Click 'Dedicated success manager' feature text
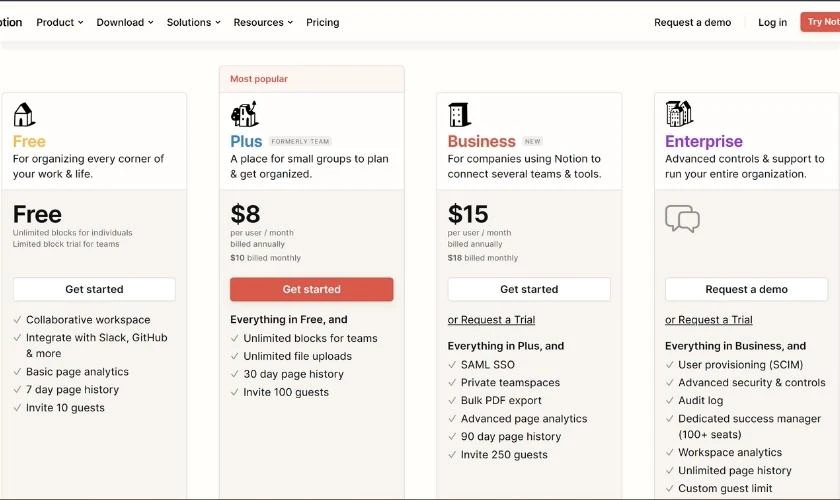Viewport: 840px width, 500px height. [x=749, y=419]
